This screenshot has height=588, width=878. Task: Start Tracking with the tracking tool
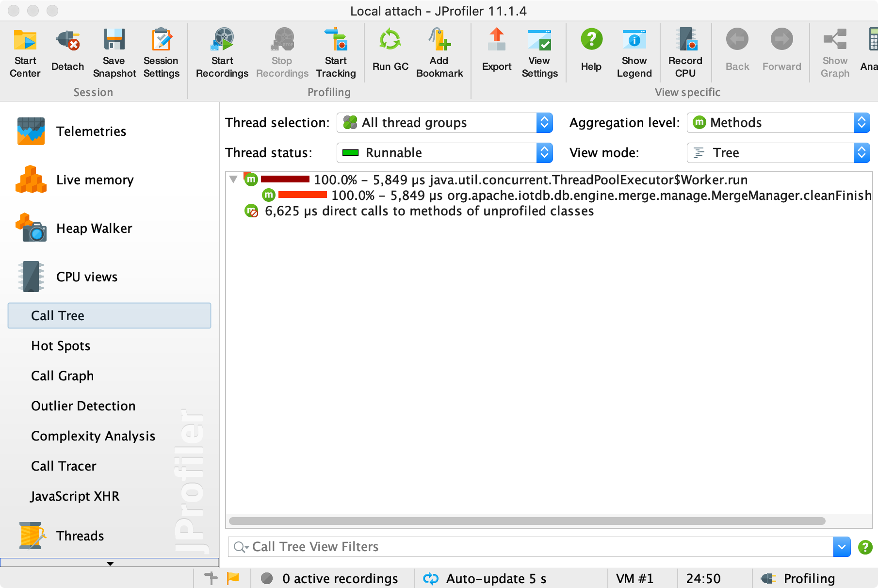tap(336, 51)
